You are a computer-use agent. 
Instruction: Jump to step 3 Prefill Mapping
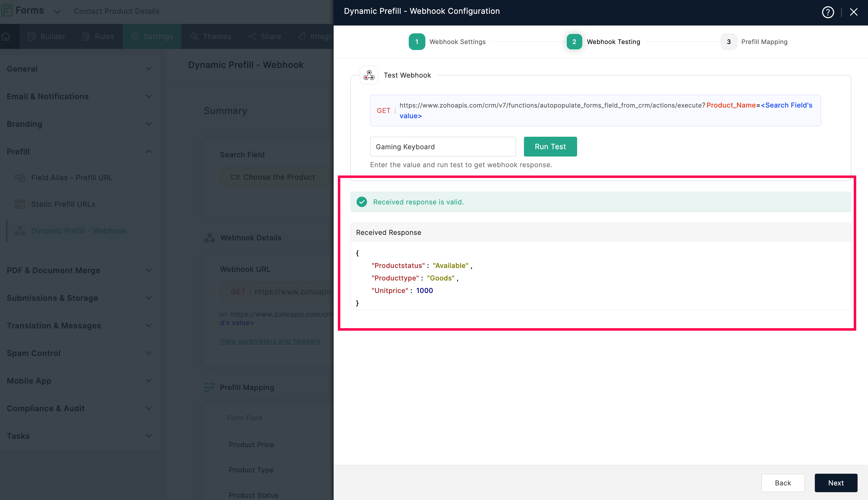pos(729,42)
